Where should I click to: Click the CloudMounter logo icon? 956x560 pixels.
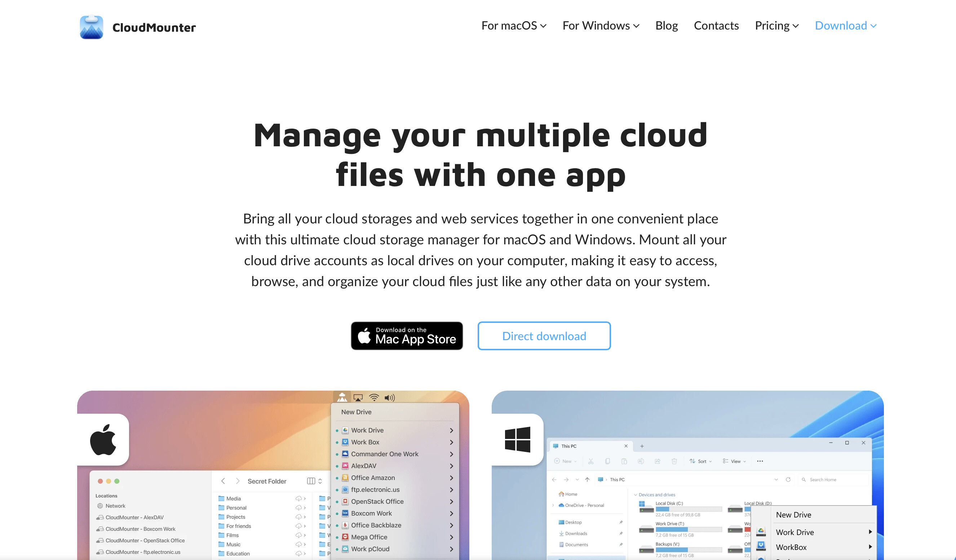tap(92, 27)
